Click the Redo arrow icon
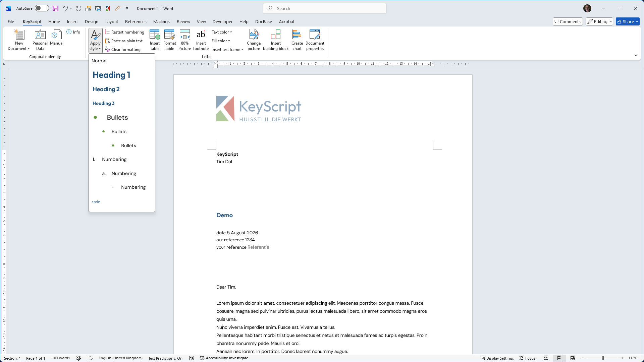 click(x=78, y=8)
